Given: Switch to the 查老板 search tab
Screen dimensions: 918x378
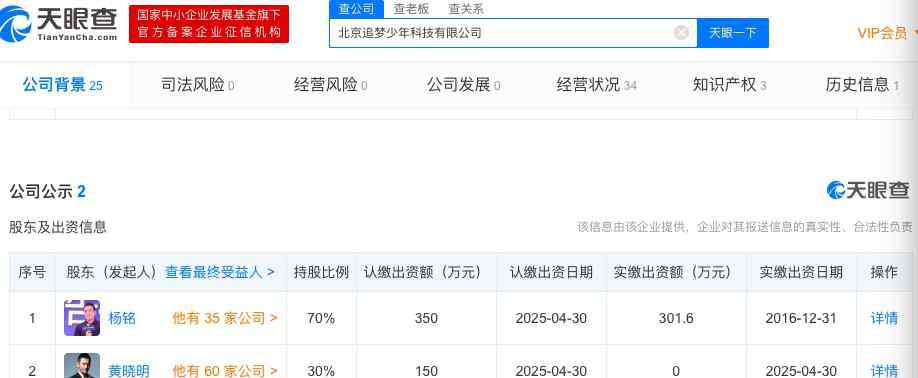Looking at the screenshot, I should click(411, 9).
